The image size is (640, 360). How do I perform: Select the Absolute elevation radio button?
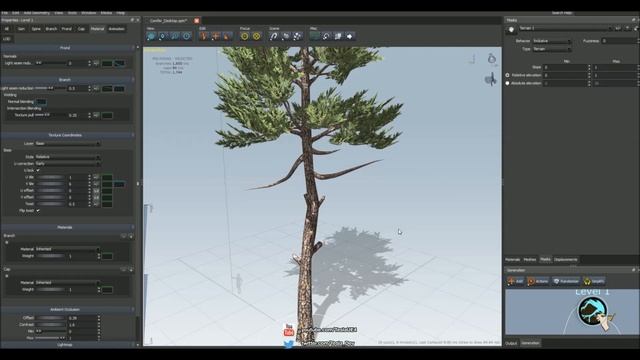click(x=507, y=83)
